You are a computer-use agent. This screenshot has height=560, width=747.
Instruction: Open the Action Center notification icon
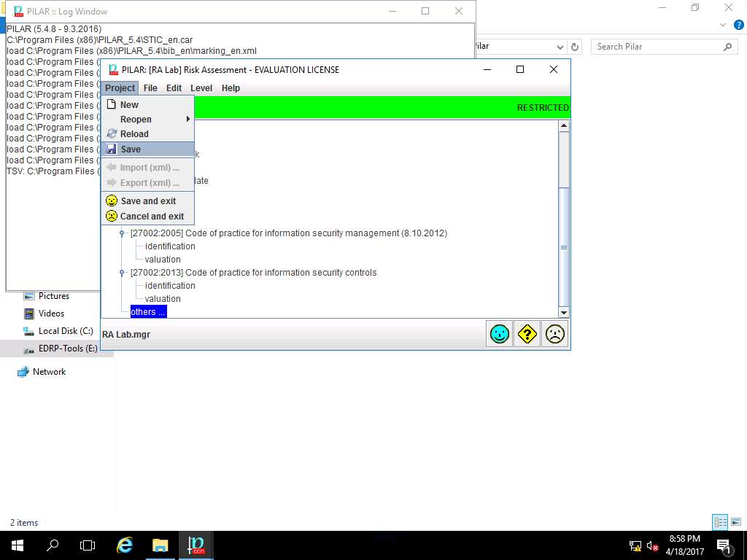(723, 546)
